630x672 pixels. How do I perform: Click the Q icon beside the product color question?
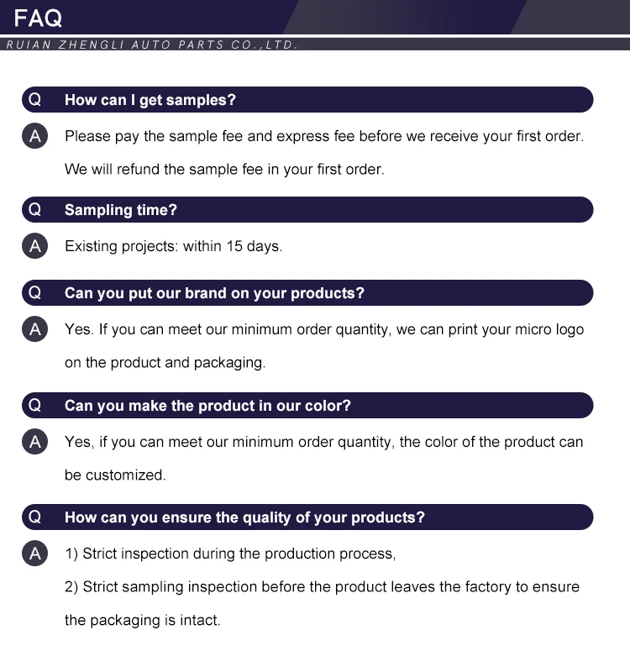(34, 406)
